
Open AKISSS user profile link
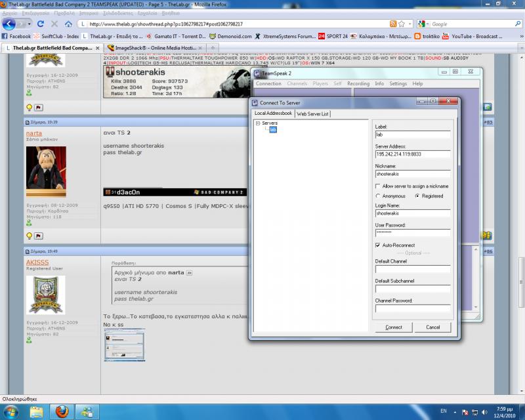click(x=37, y=262)
